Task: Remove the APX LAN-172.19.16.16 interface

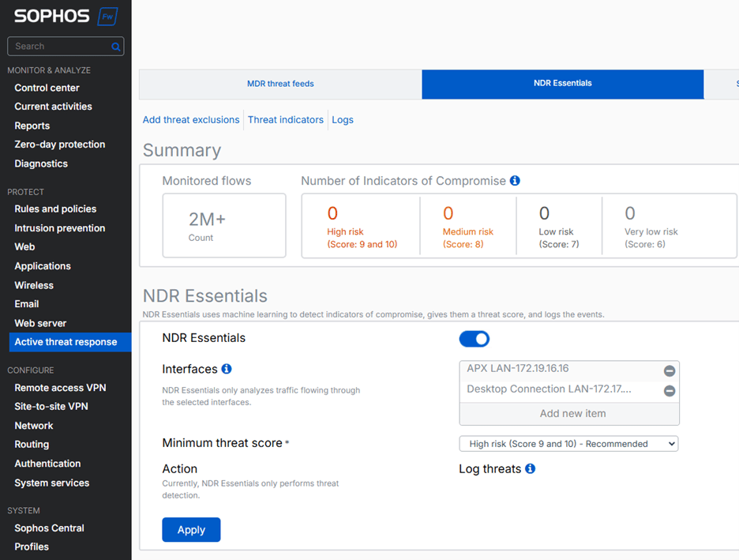Action: [669, 370]
